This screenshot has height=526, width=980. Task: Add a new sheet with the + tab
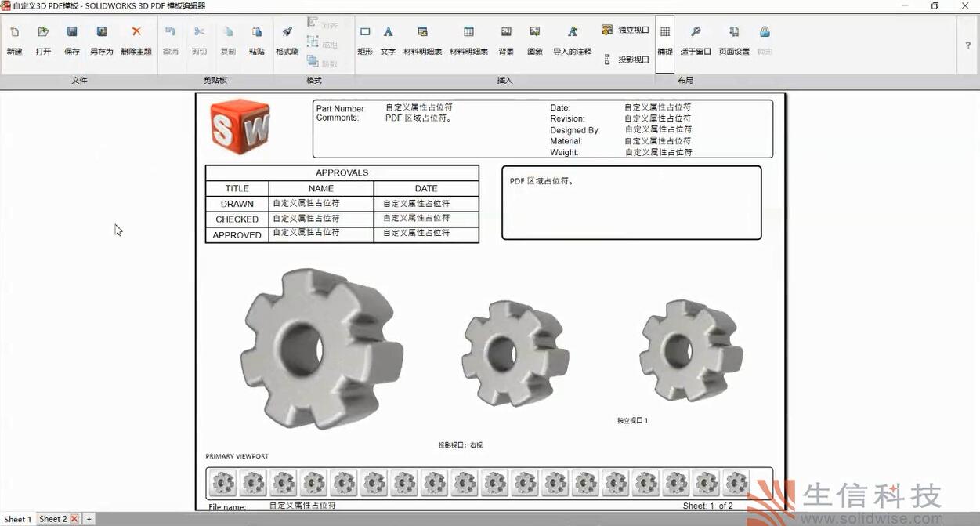(89, 519)
